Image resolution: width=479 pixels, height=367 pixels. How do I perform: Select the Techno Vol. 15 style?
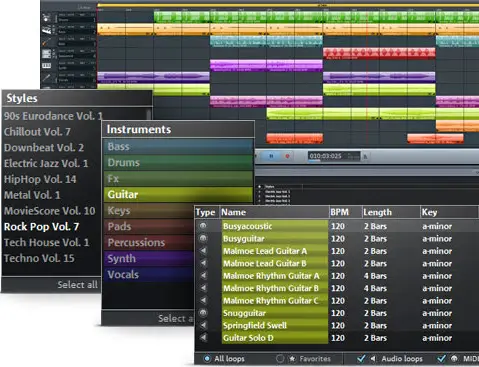tap(39, 258)
